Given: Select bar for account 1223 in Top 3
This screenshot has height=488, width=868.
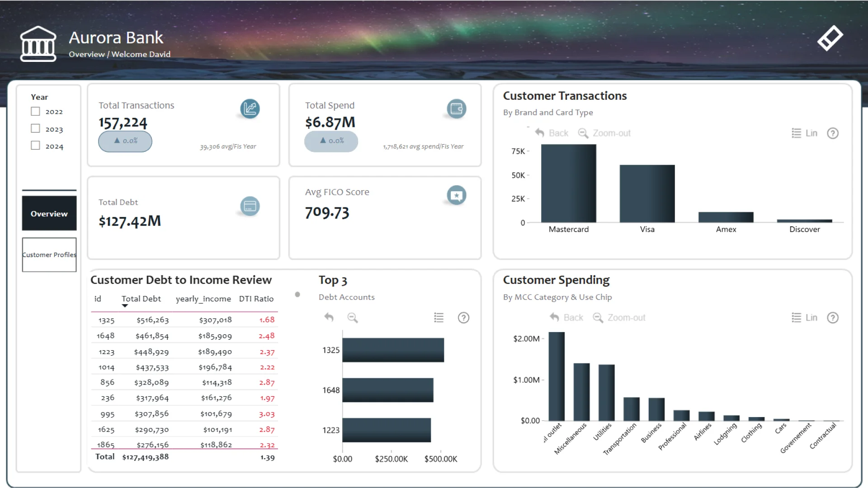Looking at the screenshot, I should (x=387, y=430).
